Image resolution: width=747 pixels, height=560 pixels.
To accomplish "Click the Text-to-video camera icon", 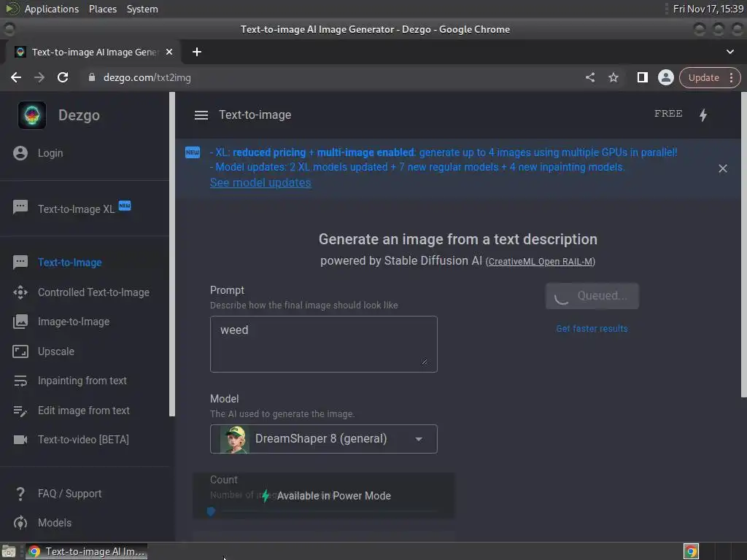I will click(x=20, y=440).
